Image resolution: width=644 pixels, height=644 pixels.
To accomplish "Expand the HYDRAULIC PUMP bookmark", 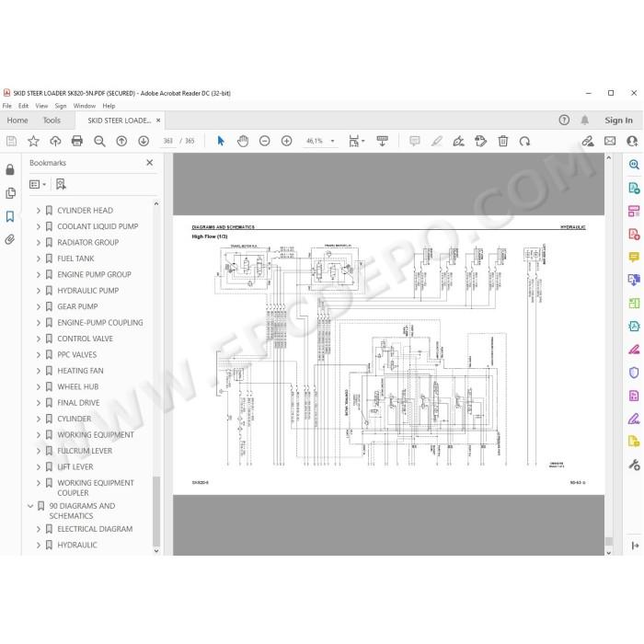I will click(39, 291).
